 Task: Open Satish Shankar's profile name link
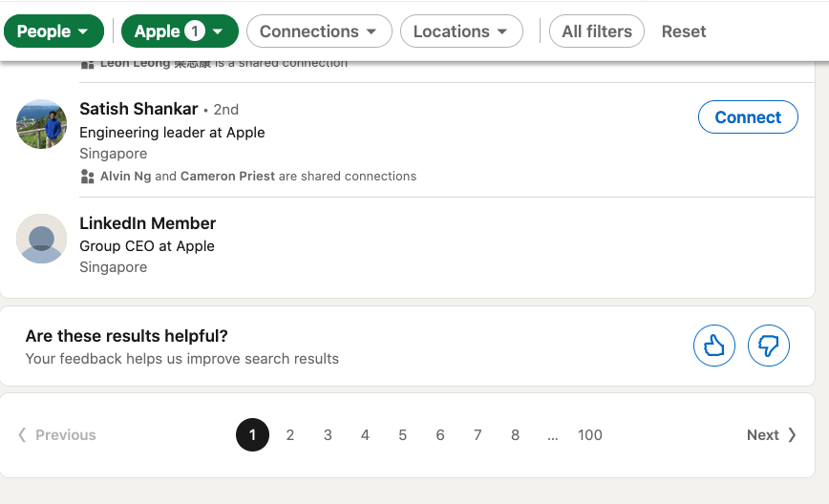point(138,109)
